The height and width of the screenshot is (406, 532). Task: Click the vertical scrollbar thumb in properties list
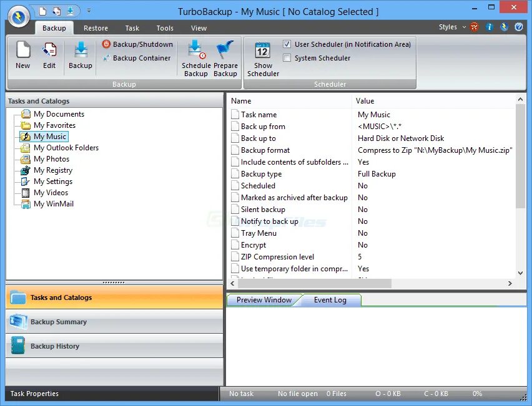click(x=520, y=157)
